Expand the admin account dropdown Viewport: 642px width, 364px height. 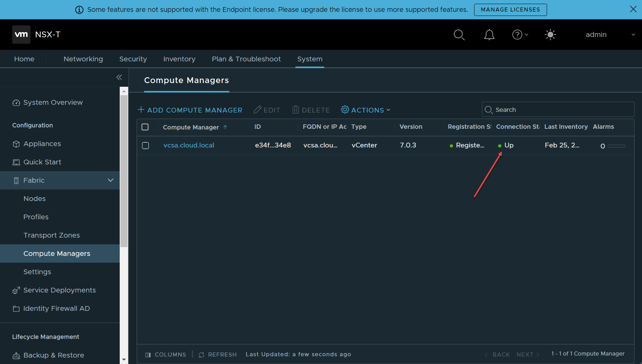[633, 34]
